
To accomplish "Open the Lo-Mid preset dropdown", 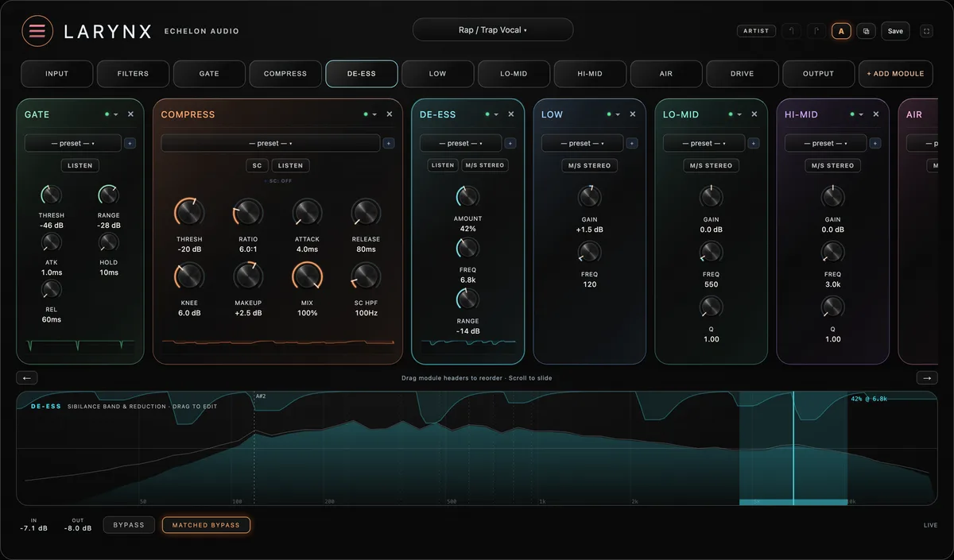I will coord(704,144).
